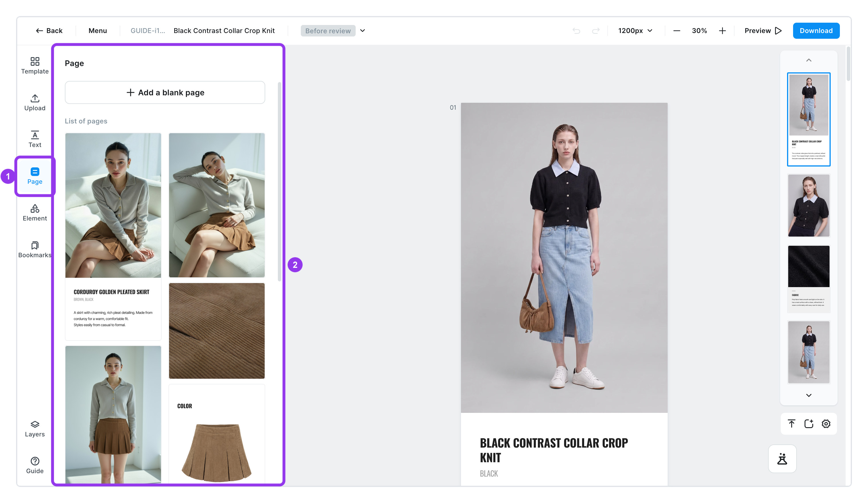Open the Text sidebar tool

35,139
